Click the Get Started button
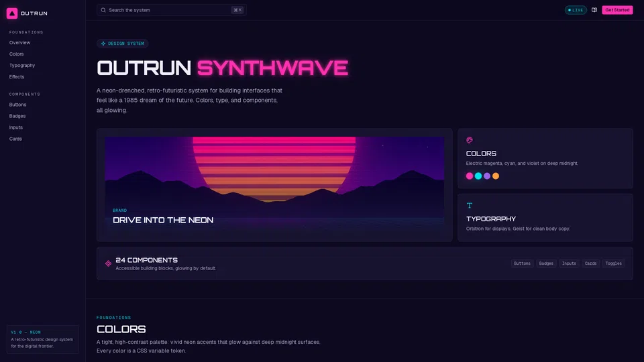The height and width of the screenshot is (362, 644). 617,10
